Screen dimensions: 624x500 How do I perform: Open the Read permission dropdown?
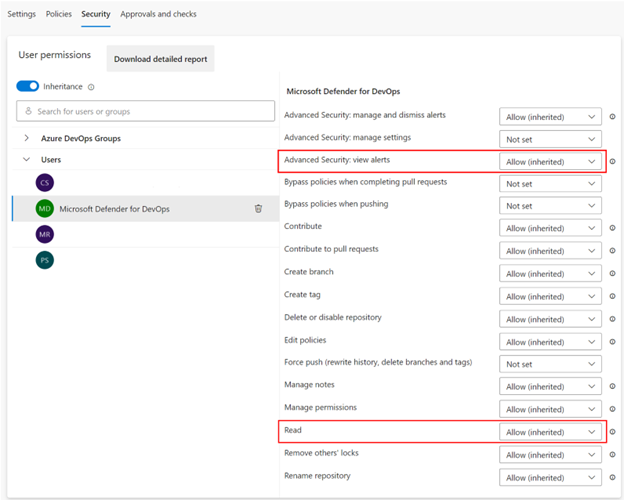point(550,432)
